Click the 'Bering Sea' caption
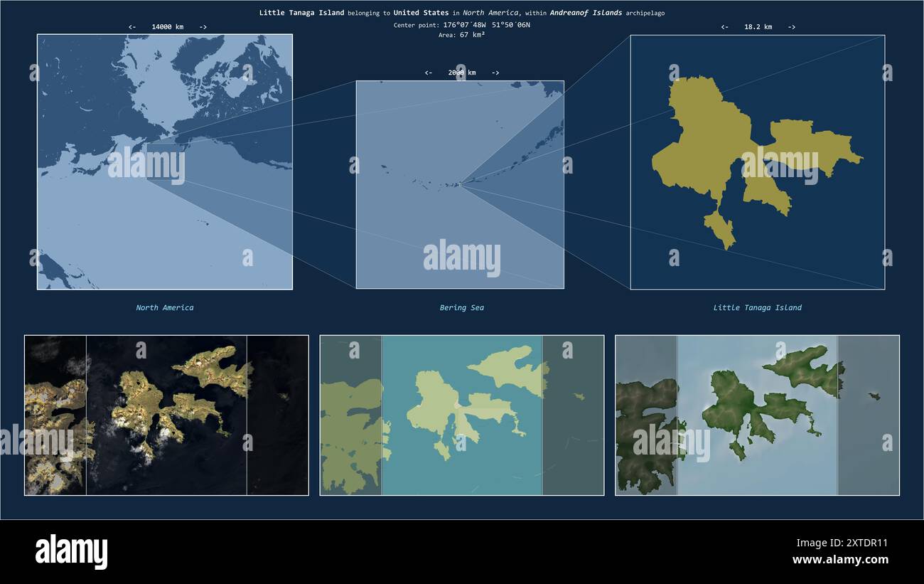This screenshot has width=924, height=584. (x=462, y=308)
